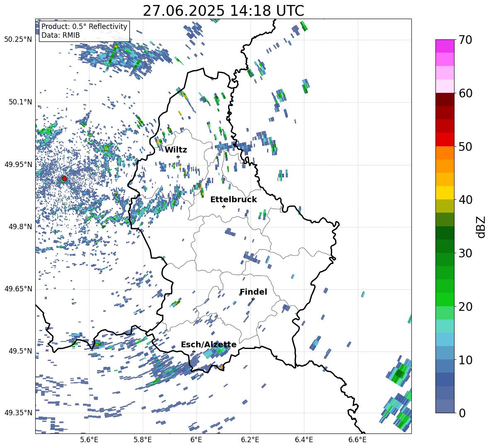Select the Ettelbruck city label
491x448 pixels.
(233, 199)
